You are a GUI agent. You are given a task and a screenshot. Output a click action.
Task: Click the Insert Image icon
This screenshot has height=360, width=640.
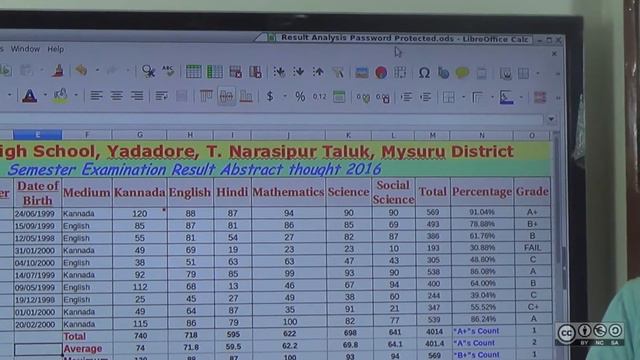tap(362, 73)
